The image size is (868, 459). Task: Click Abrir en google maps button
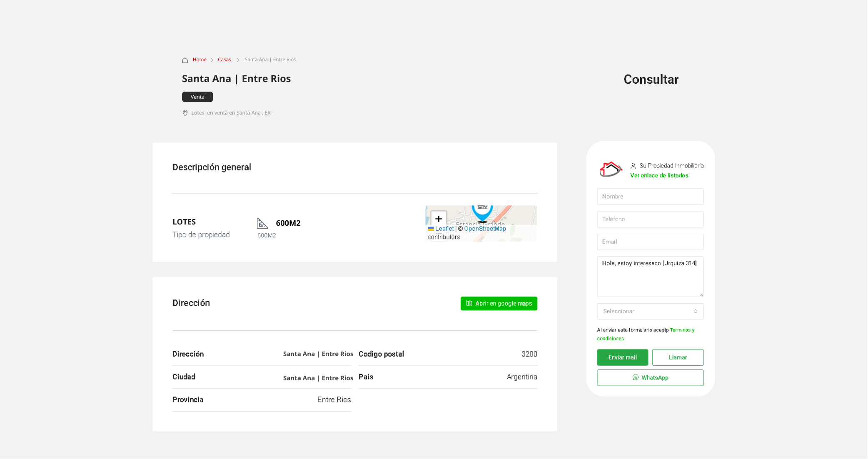(x=499, y=303)
